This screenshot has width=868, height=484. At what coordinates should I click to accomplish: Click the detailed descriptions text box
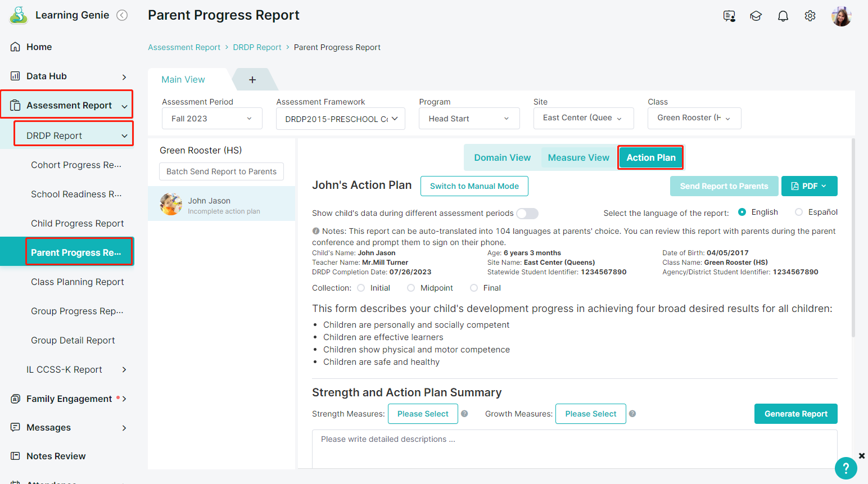[x=575, y=449]
